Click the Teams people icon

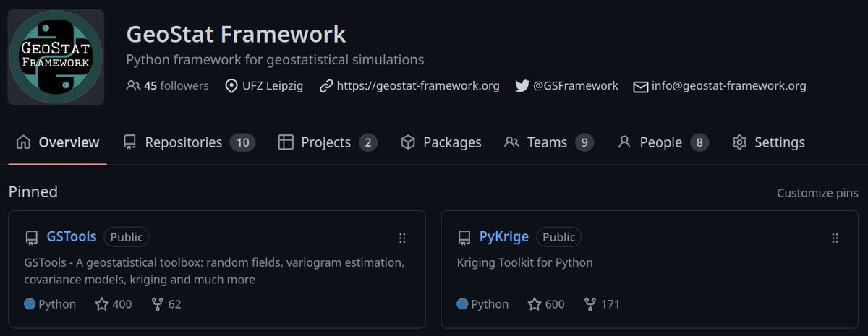(x=512, y=142)
